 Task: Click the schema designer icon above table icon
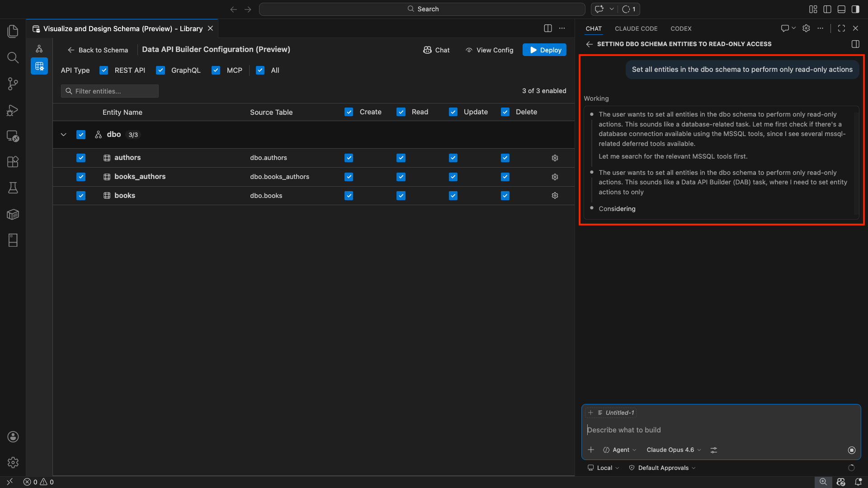point(39,49)
